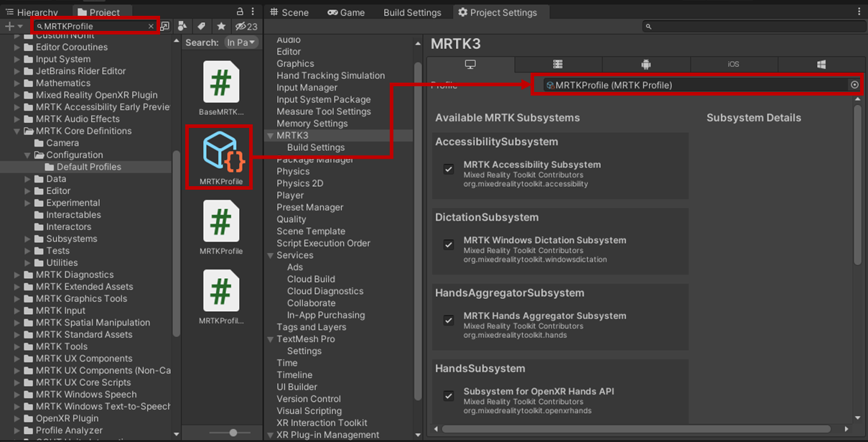Collapse the Services settings category
Screen dimensions: 868x442
click(x=271, y=255)
